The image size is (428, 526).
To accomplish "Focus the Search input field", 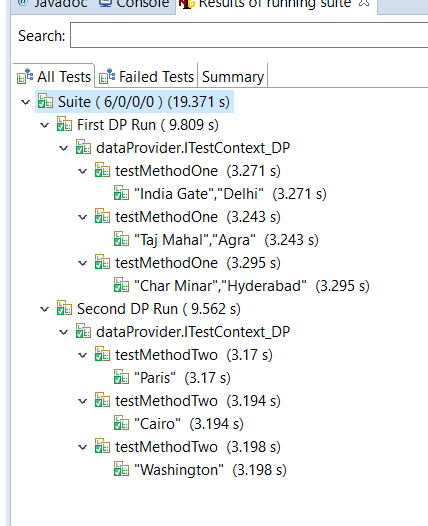I will click(x=249, y=35).
